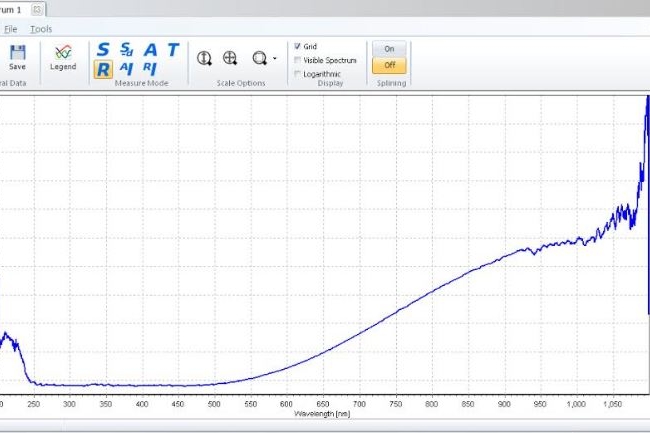Select the RI relative irradiance mode
This screenshot has width=650, height=433.
coord(149,68)
